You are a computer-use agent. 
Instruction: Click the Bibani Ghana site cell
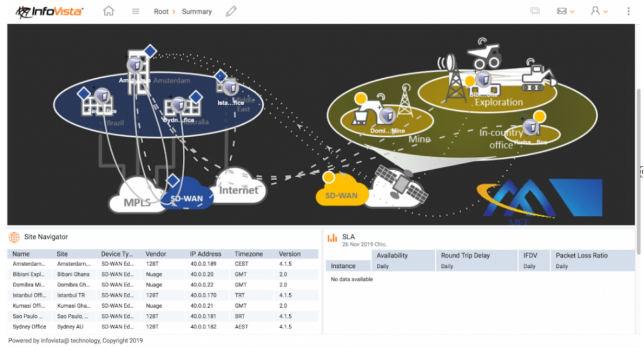click(73, 274)
